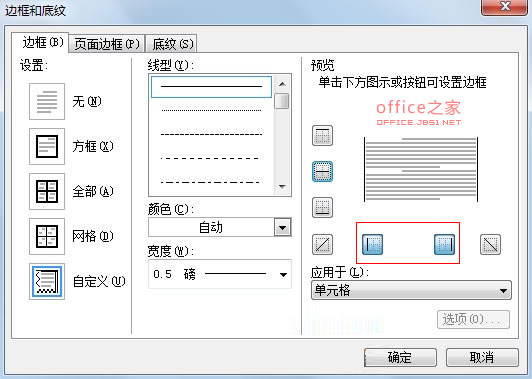Choose the 自定义 (Custom) border setting icon
This screenshot has width=532, height=379.
(47, 282)
